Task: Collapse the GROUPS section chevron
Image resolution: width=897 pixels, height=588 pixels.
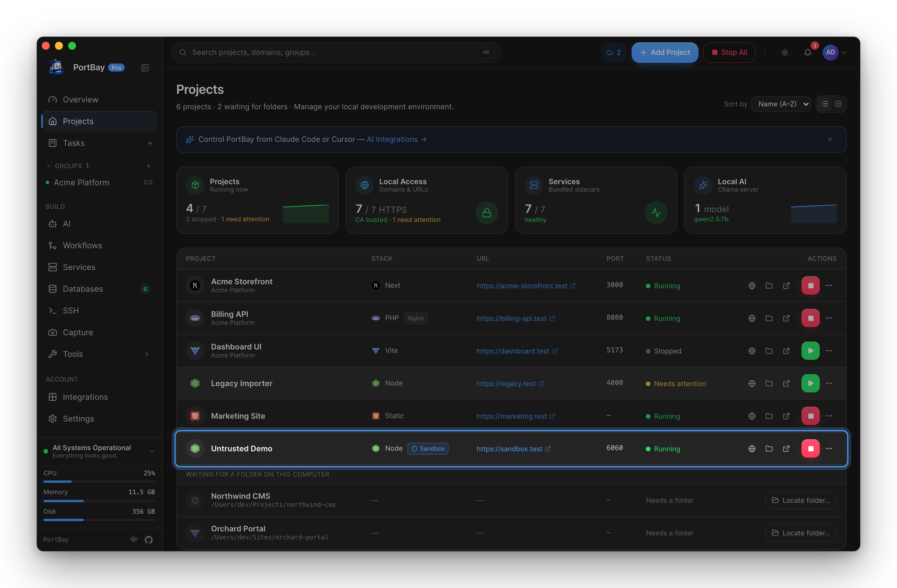Action: click(48, 166)
